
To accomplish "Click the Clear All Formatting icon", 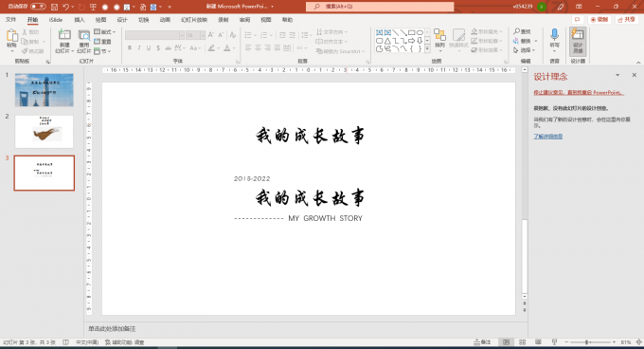I will (233, 35).
